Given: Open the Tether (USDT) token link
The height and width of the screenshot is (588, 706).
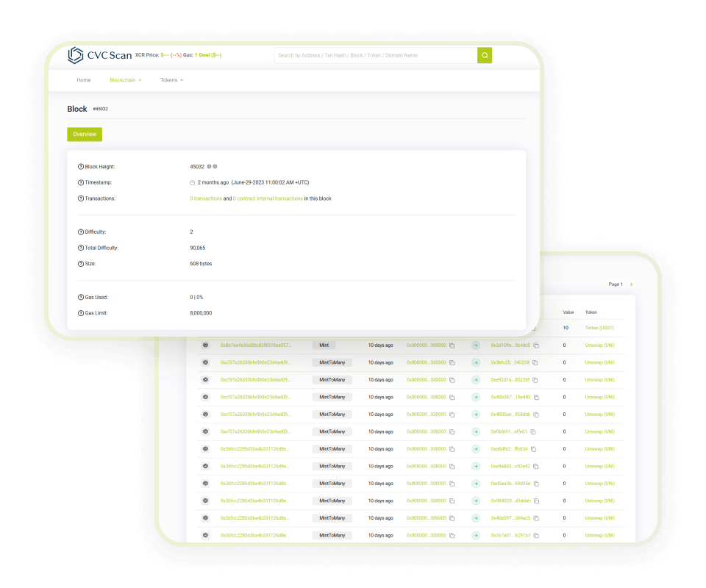Looking at the screenshot, I should click(599, 328).
